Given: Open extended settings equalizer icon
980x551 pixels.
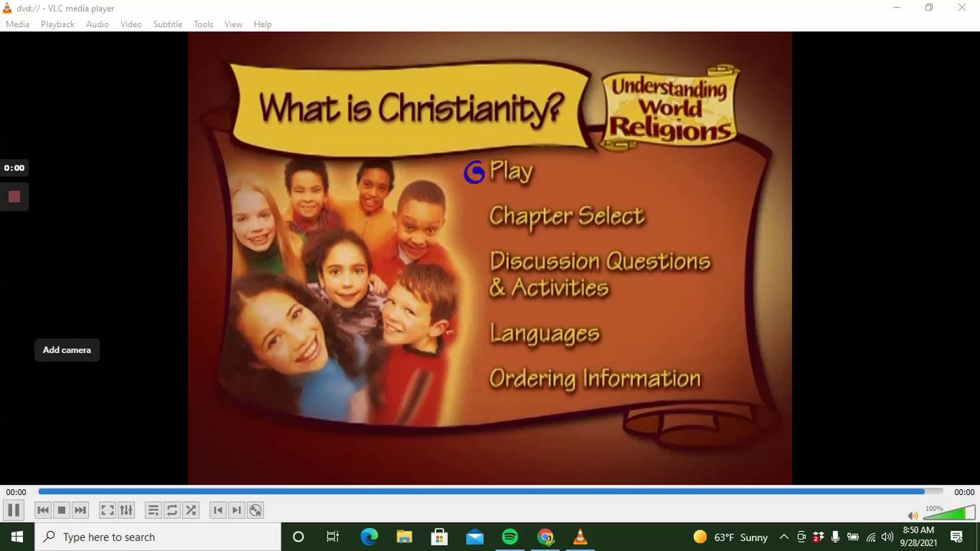Looking at the screenshot, I should point(126,510).
